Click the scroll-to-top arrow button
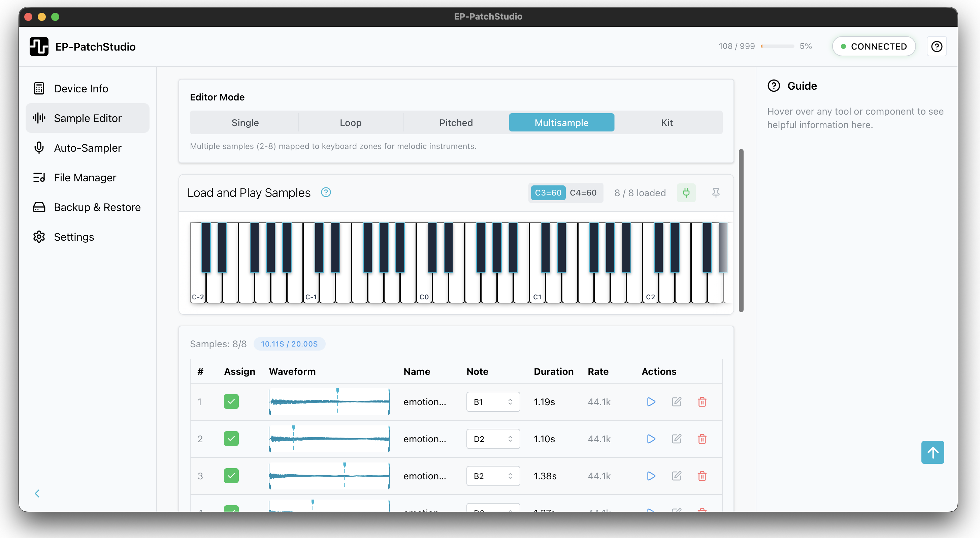 pos(932,452)
